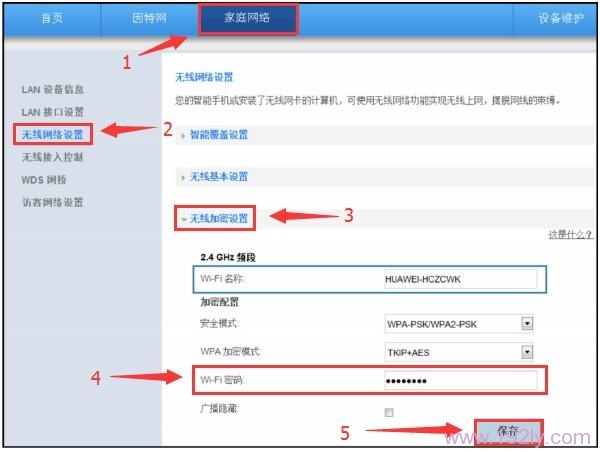Expand the 无线基本设置 section
The height and width of the screenshot is (452, 600).
[218, 177]
